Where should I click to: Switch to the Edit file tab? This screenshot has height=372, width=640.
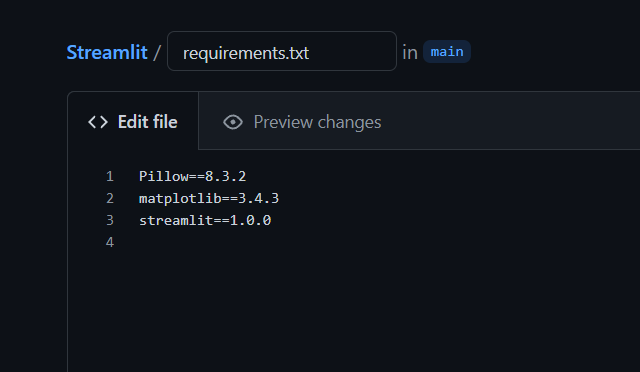point(133,122)
